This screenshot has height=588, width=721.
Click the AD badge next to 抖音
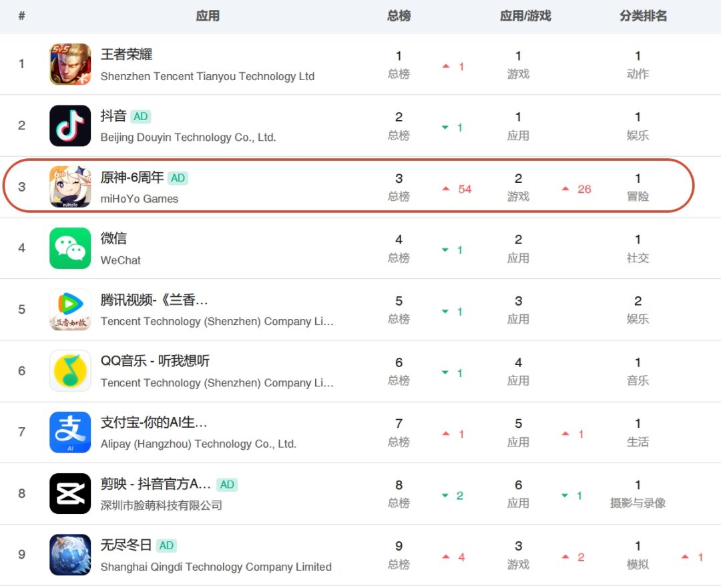click(141, 117)
